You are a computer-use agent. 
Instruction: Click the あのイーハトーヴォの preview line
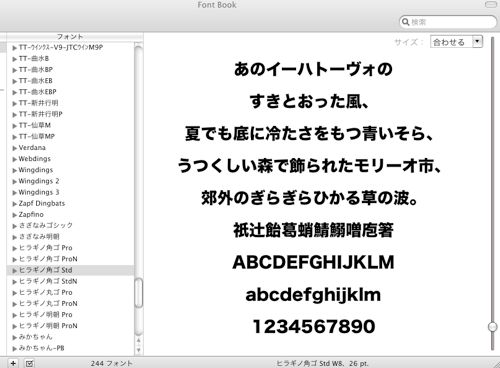313,69
